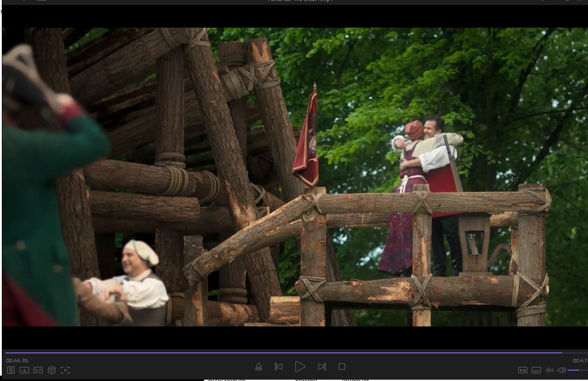Open the playlist panel icon
This screenshot has width=588, height=381.
(x=11, y=370)
